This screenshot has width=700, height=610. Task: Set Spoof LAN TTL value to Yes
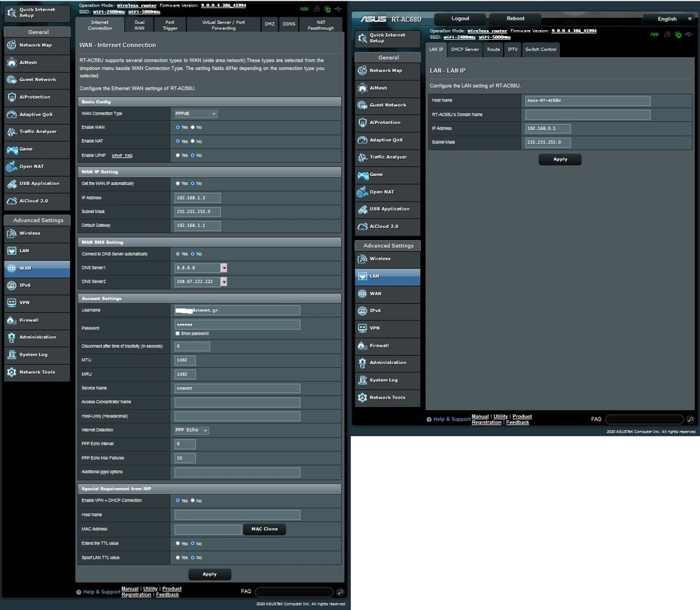(178, 557)
